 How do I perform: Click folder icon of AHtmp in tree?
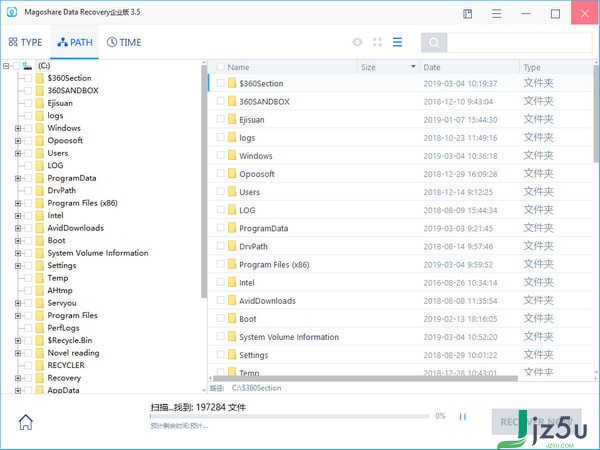(40, 290)
